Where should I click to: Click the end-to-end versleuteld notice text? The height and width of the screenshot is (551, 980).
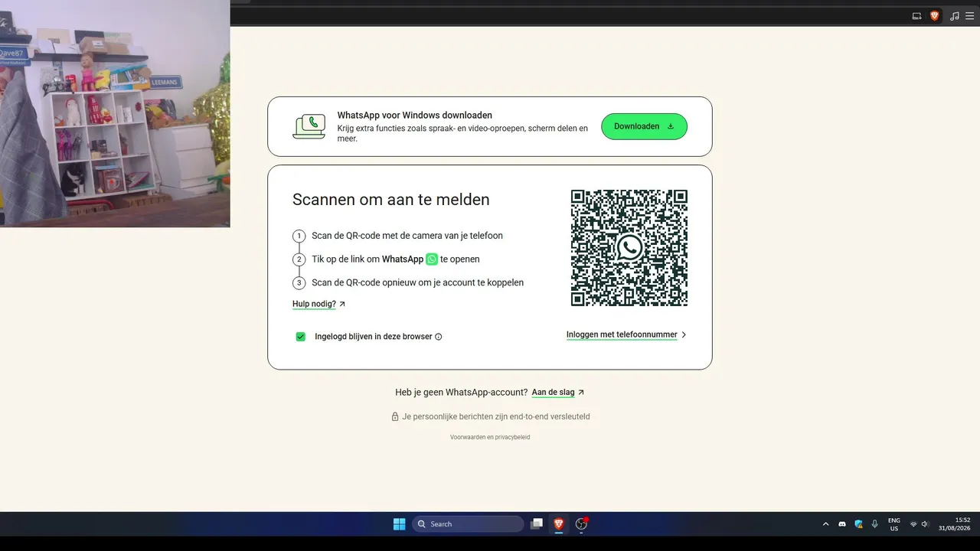496,417
